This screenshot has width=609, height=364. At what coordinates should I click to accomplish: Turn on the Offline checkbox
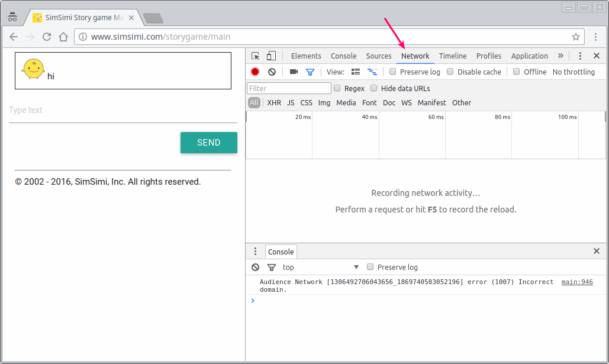pos(516,72)
